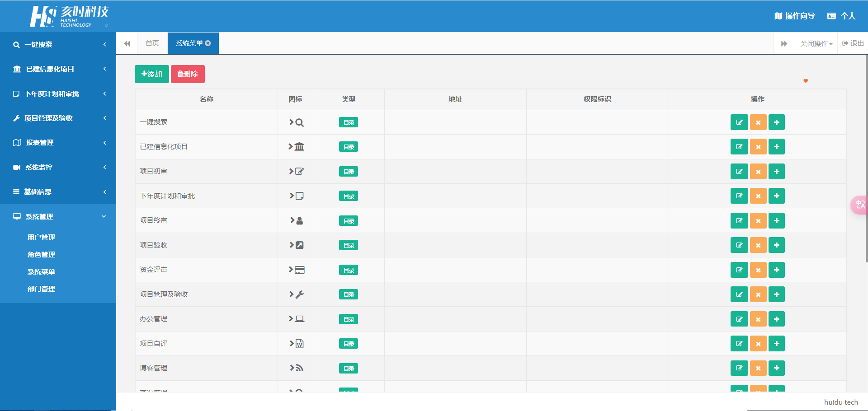Click the page vertical scrollbar

pyautogui.click(x=866, y=158)
